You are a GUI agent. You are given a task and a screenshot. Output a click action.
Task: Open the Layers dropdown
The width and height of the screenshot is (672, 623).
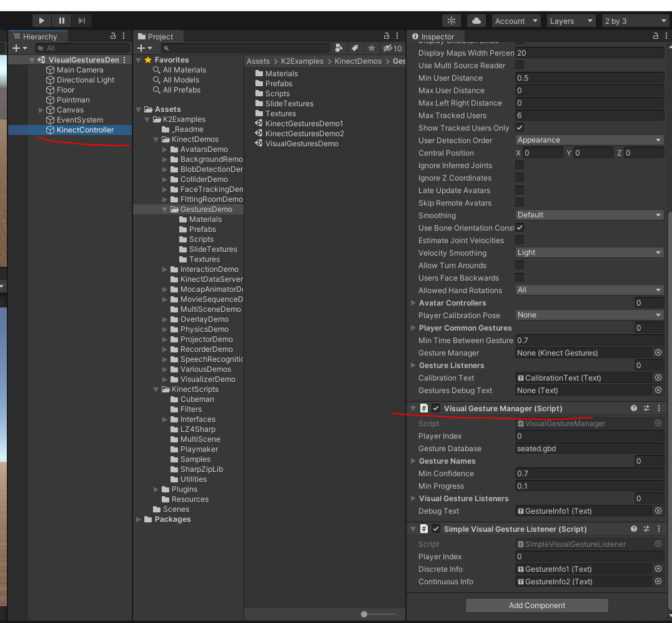(571, 21)
